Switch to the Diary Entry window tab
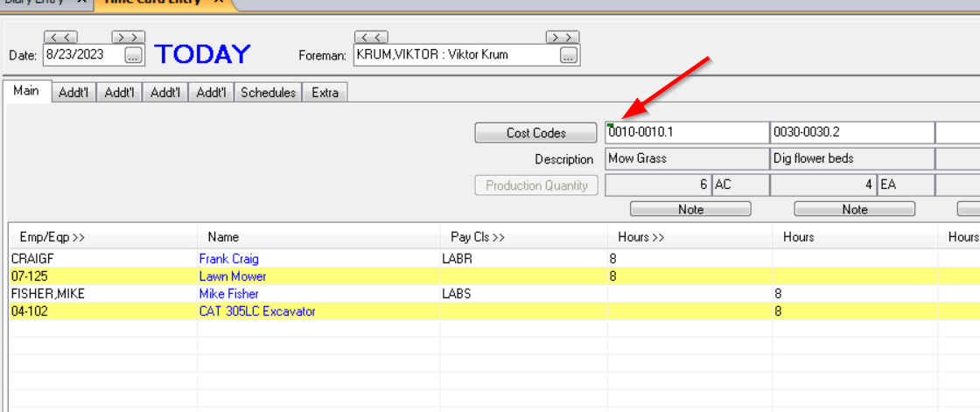 point(34,3)
